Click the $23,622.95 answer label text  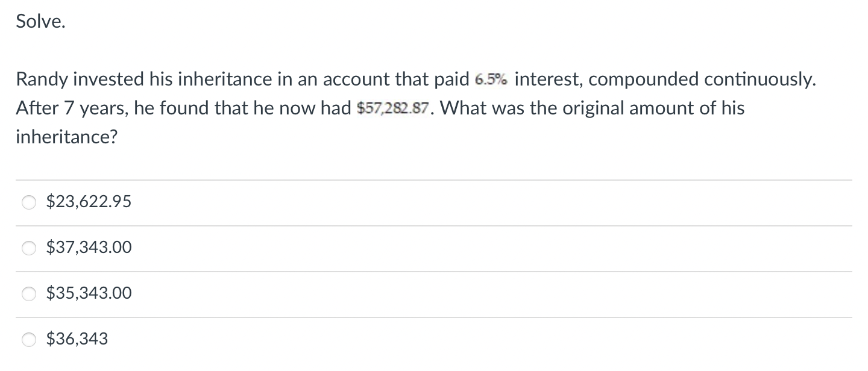[x=89, y=202]
